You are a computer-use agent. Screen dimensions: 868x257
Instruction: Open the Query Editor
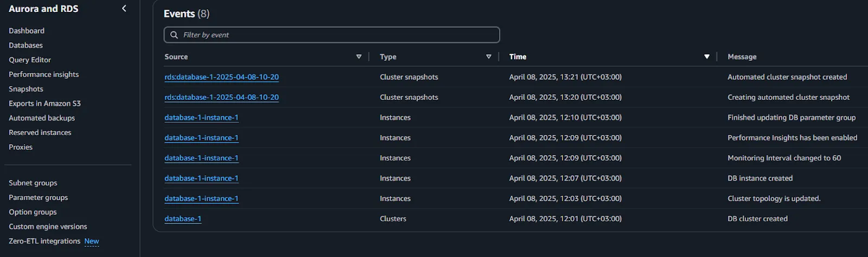pos(30,60)
